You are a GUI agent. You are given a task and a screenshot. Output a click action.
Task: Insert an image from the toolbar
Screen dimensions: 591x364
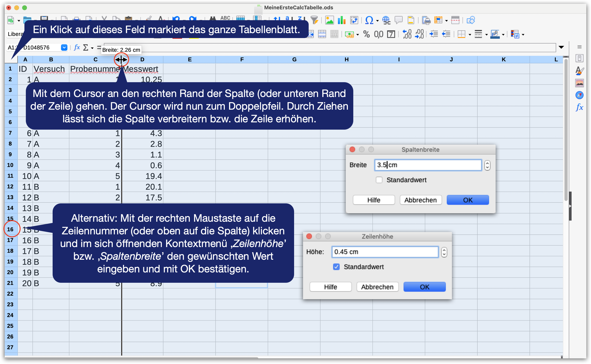coord(330,20)
